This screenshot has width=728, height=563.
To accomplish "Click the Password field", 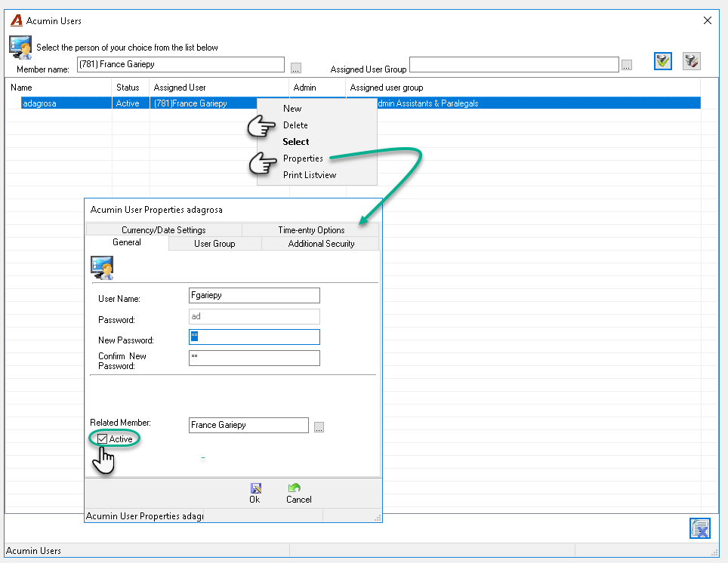I will [x=254, y=316].
